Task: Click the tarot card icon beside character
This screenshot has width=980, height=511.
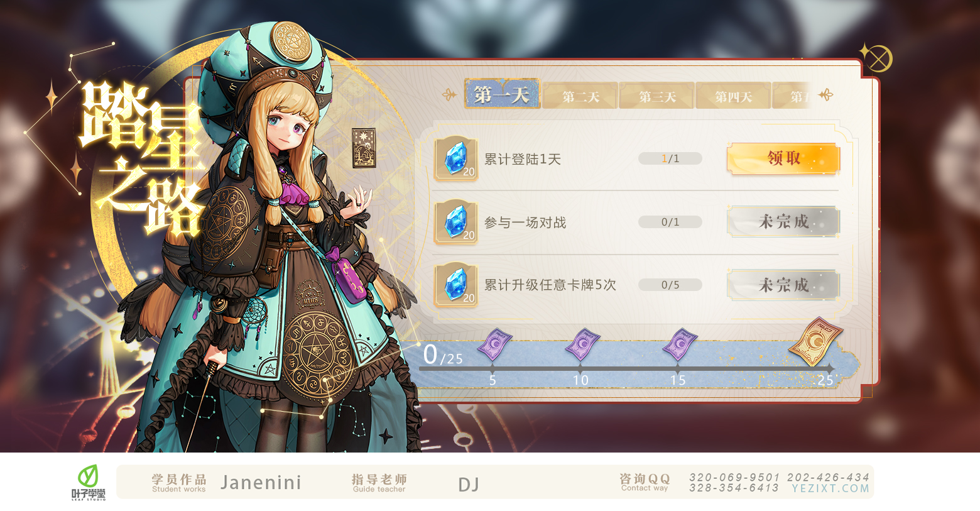Action: click(364, 148)
